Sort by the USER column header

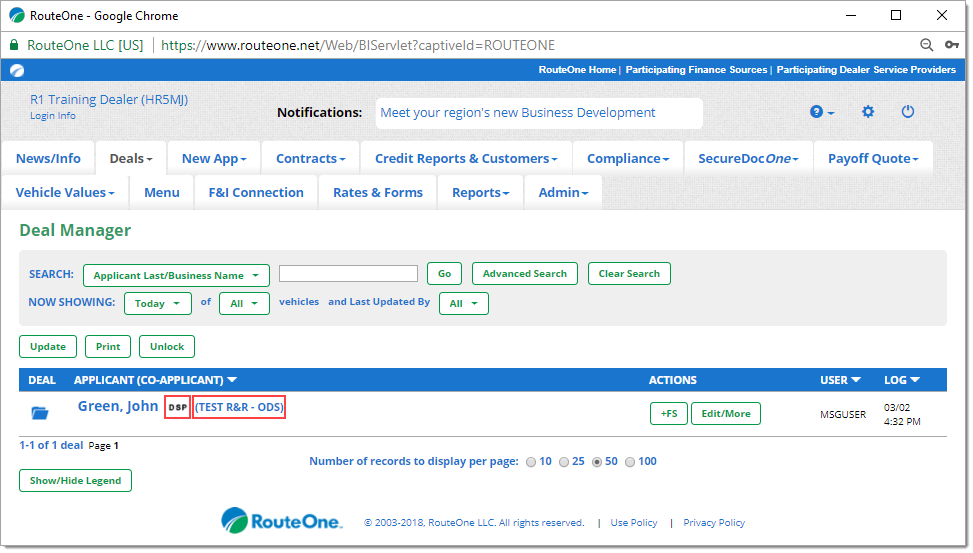(x=840, y=380)
